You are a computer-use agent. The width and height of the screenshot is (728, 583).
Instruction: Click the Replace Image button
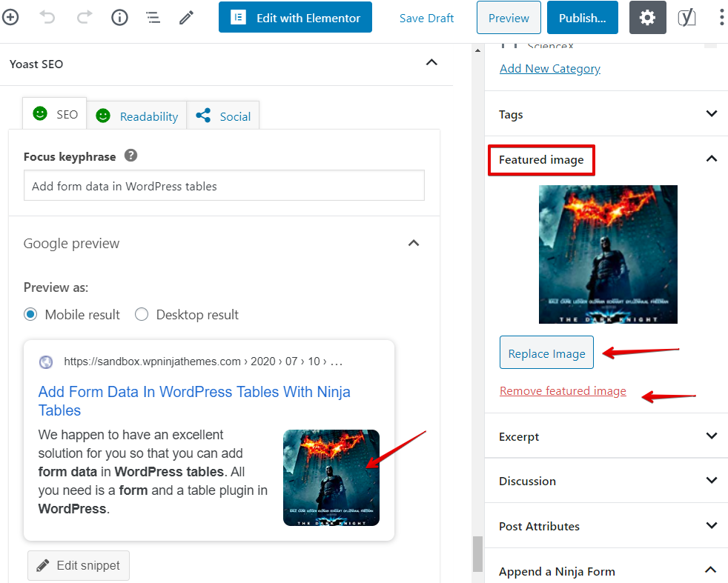pyautogui.click(x=546, y=353)
